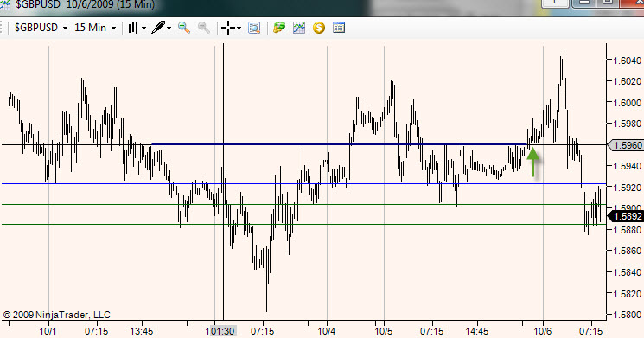Open the Strategies green icon
Viewport: 644px width, 338px height.
(x=279, y=28)
